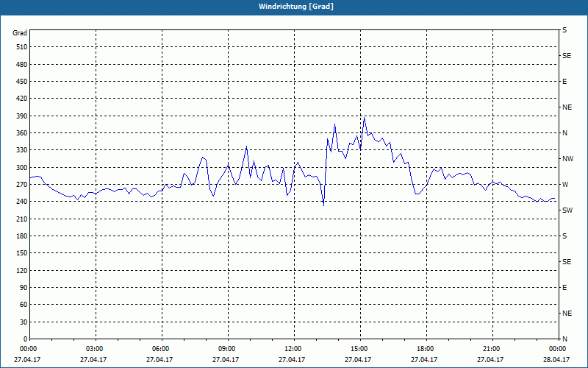This screenshot has height=368, width=588.
Task: Click the 00:00 time label above 27.04.17
Action: [x=28, y=349]
